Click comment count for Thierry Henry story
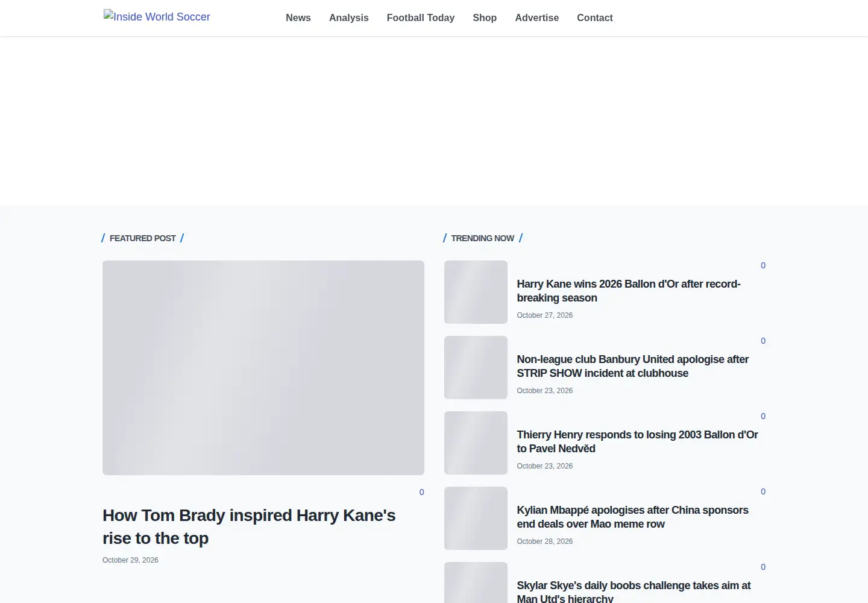The image size is (868, 603). [763, 416]
